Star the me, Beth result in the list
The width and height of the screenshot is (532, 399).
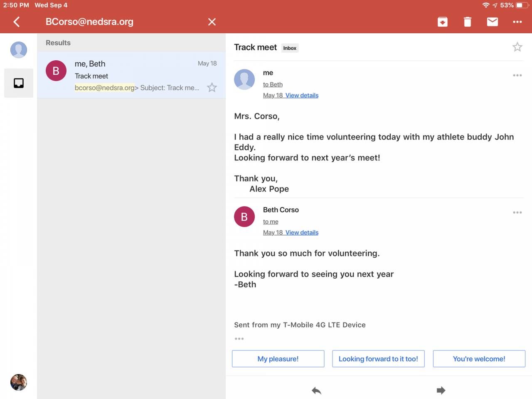tap(212, 87)
